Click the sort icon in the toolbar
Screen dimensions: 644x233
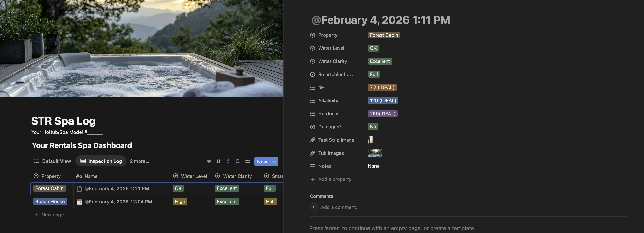(218, 161)
